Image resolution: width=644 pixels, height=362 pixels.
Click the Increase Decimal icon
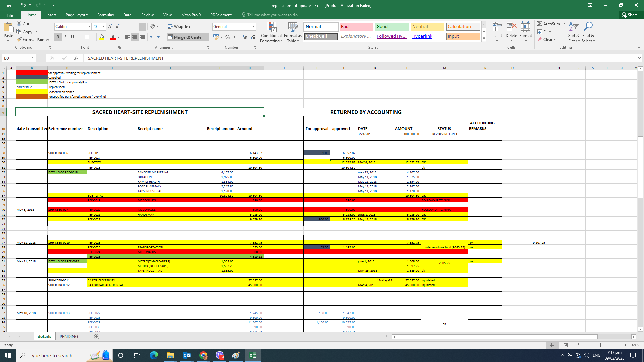(x=245, y=37)
